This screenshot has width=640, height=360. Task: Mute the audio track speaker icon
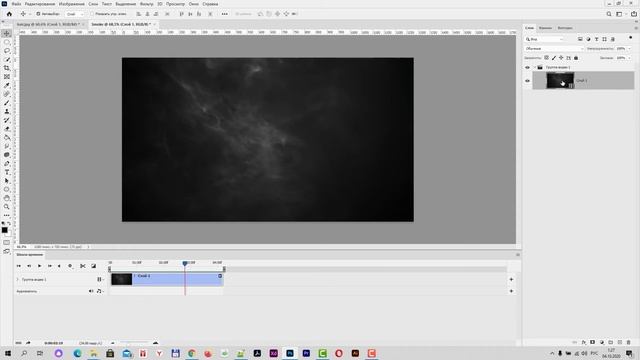pyautogui.click(x=91, y=291)
